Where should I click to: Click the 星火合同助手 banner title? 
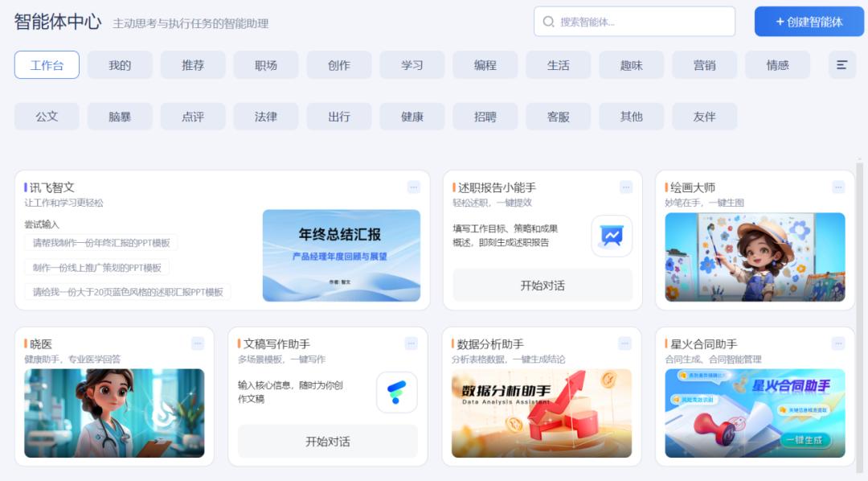(791, 386)
